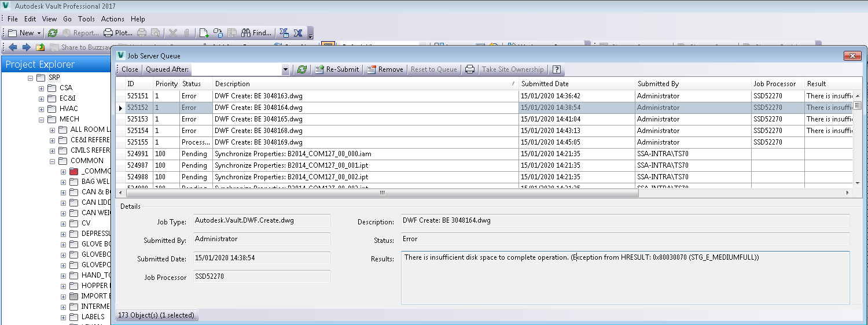Click the Job Type details field
The width and height of the screenshot is (868, 325).
coord(262,220)
